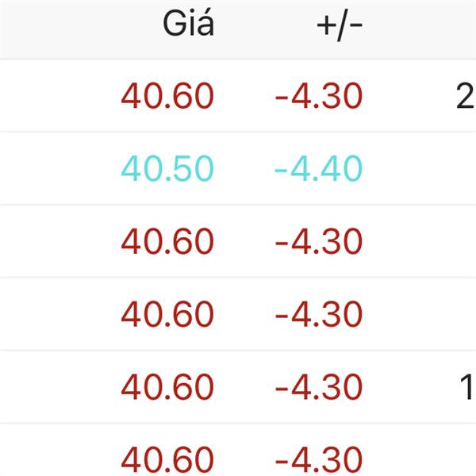Select 40.60 in the row below 40.50
Image resolution: width=476 pixels, height=476 pixels.
coord(167,241)
